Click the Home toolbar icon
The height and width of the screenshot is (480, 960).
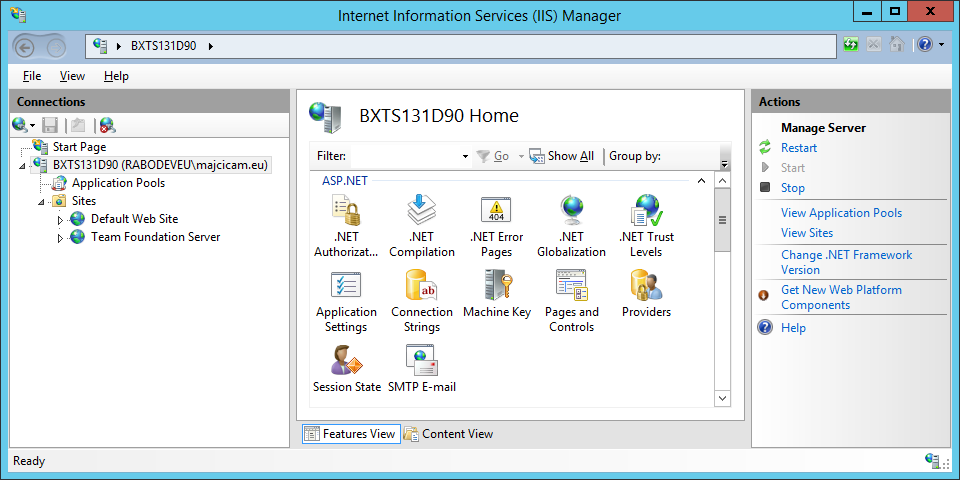897,45
